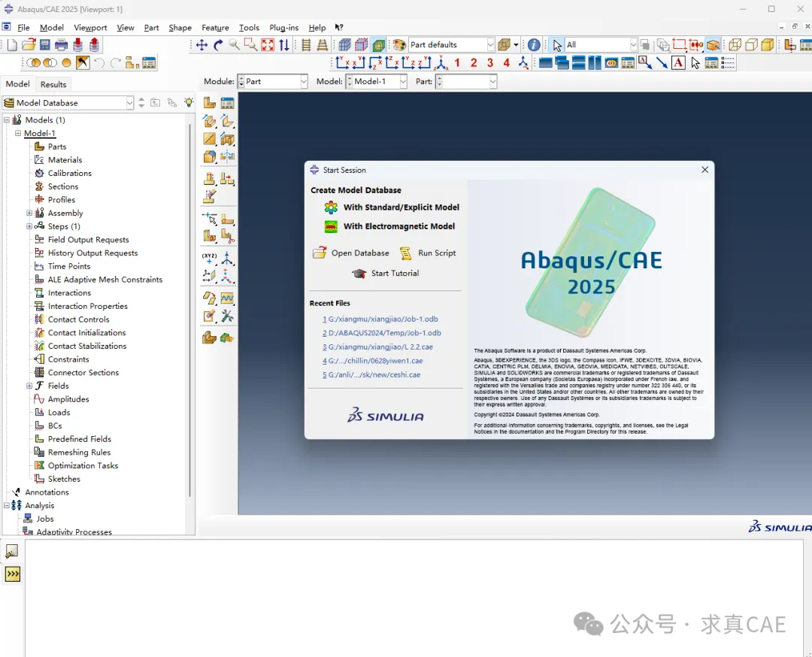This screenshot has height=657, width=812.
Task: Open the Model dropdown showing Model-1
Action: click(377, 81)
